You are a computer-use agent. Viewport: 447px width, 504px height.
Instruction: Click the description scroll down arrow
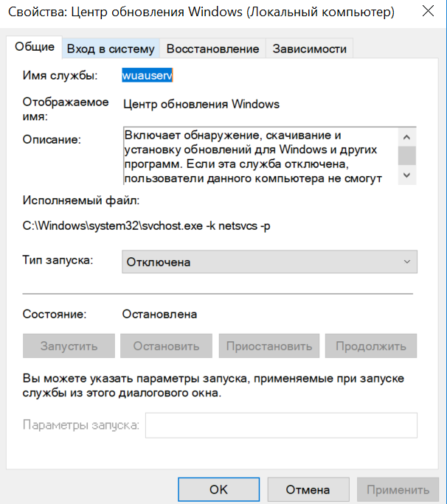coord(406,175)
